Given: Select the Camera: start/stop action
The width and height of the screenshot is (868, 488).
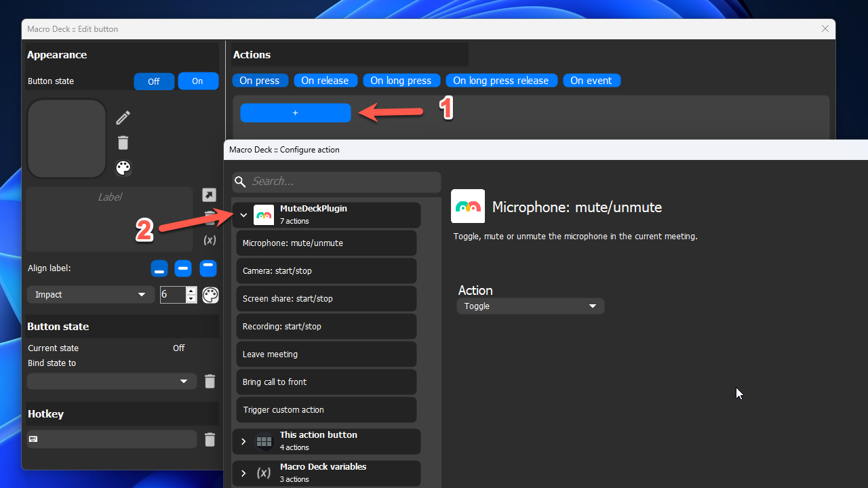Looking at the screenshot, I should (326, 271).
